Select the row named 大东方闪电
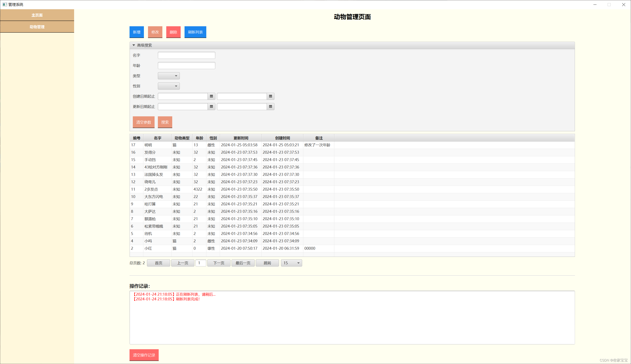 point(352,197)
